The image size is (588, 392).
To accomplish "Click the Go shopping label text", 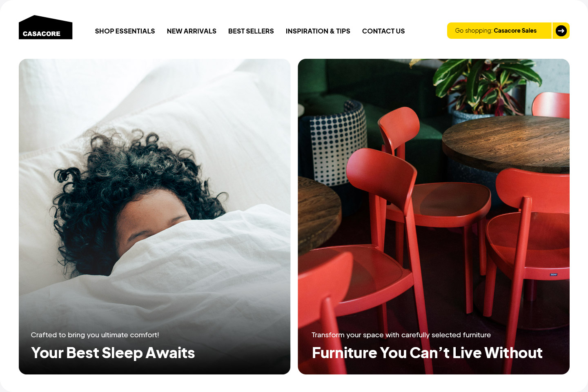I will [x=474, y=31].
